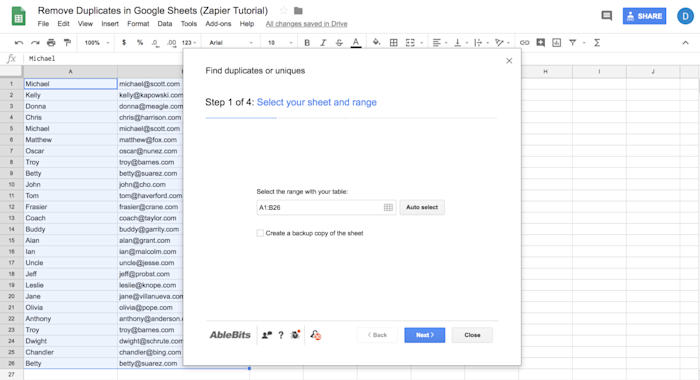
Task: Toggle Strikethrough formatting
Action: tap(339, 43)
